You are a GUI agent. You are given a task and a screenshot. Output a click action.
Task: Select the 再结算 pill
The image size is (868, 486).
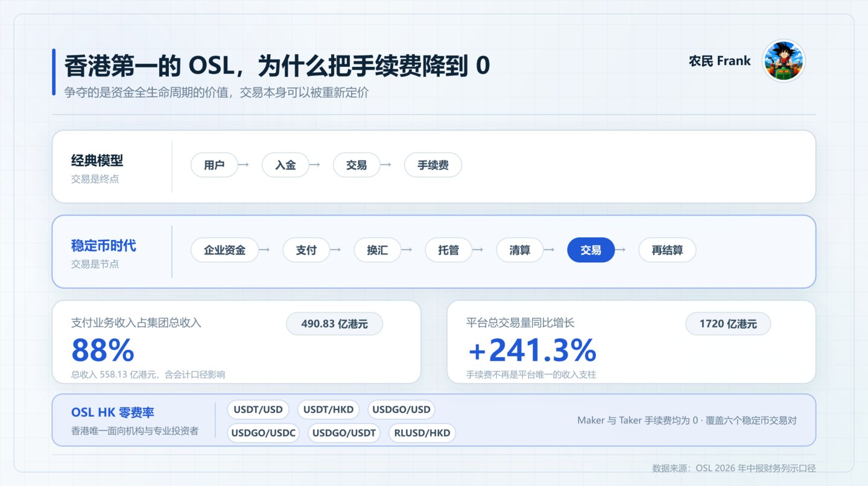[667, 250]
